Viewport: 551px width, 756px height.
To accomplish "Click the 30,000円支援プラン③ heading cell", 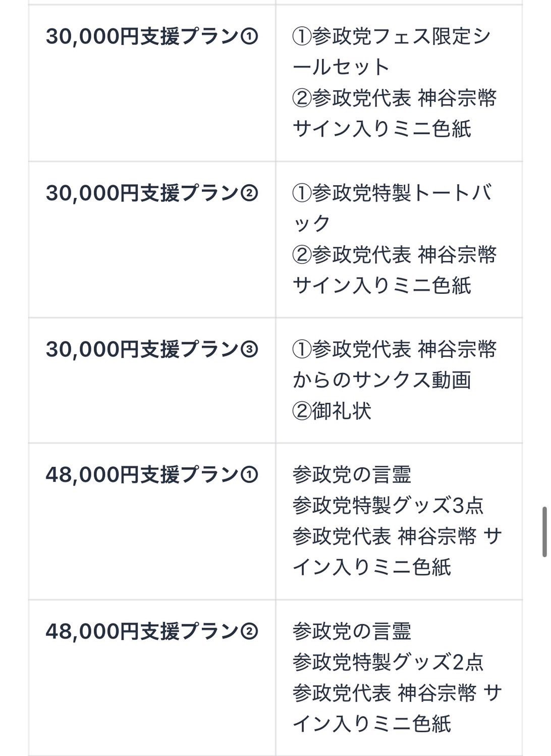I will (151, 349).
